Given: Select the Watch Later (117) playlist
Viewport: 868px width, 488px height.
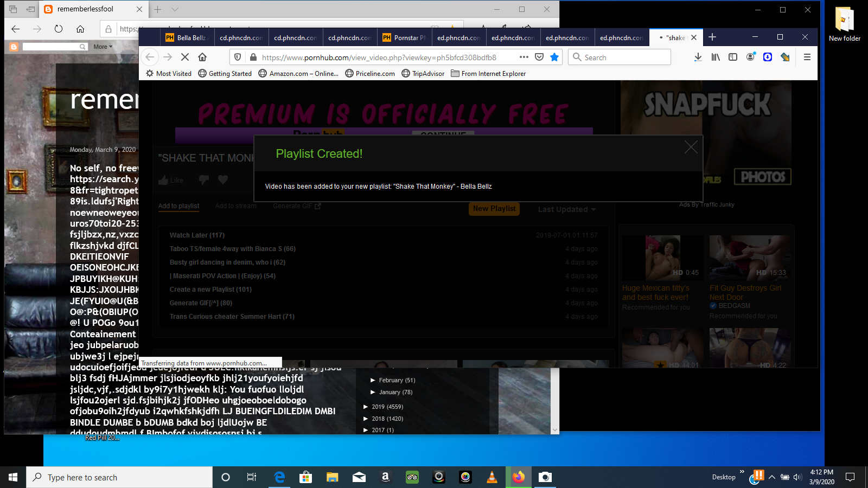Looking at the screenshot, I should [384, 235].
